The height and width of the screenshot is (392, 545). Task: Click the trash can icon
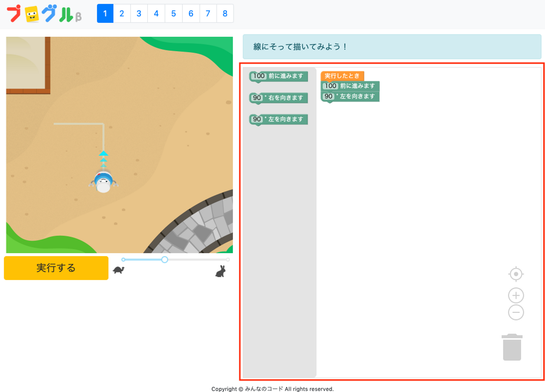[x=512, y=347]
